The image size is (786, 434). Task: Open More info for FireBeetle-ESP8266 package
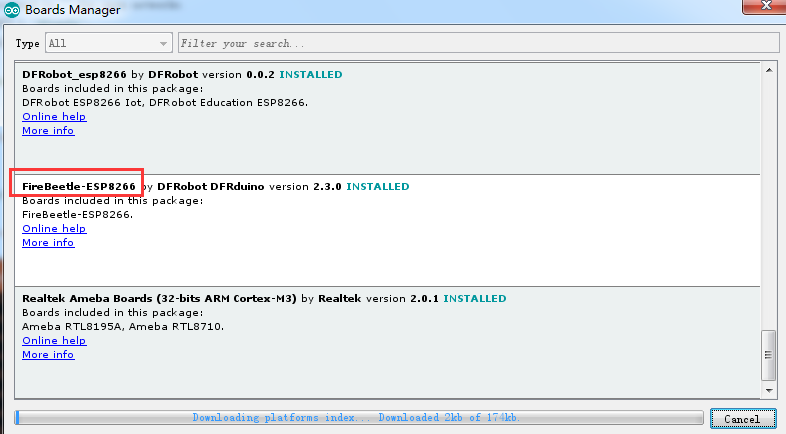48,243
